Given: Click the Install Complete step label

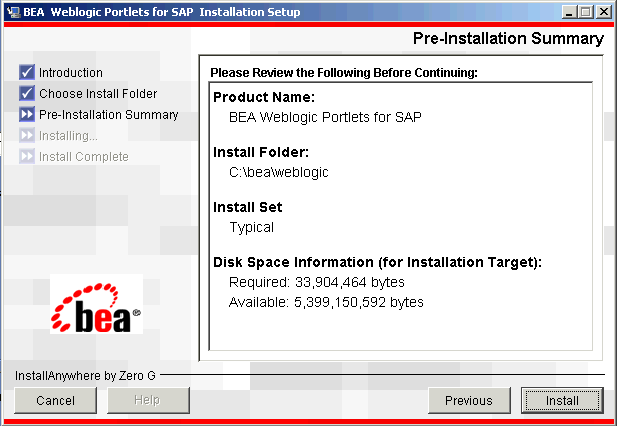Looking at the screenshot, I should (x=84, y=157).
